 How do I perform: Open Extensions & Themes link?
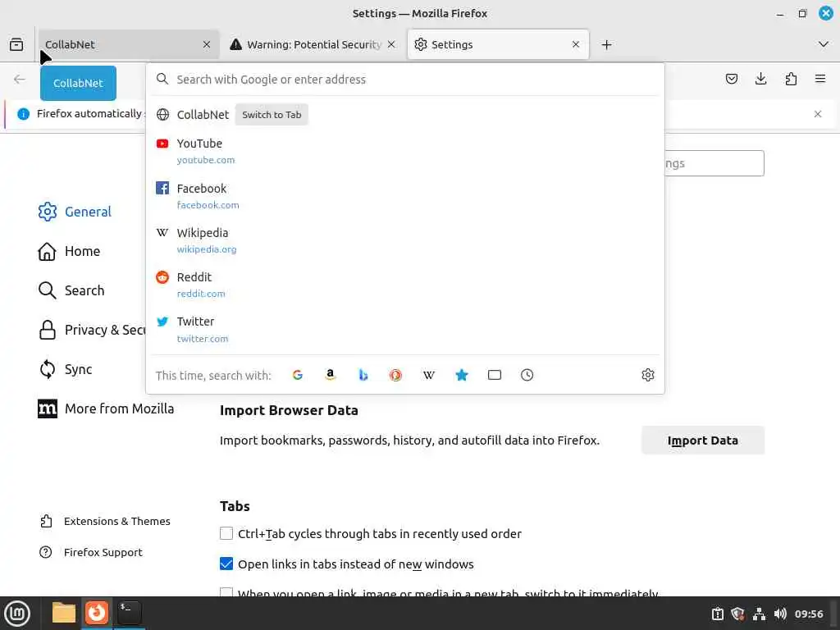105,521
